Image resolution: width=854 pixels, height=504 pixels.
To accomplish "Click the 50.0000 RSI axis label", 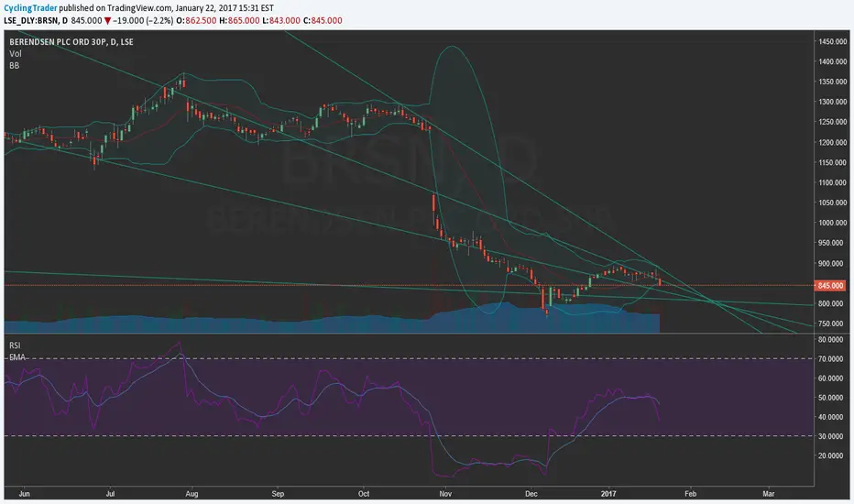I will 832,398.
